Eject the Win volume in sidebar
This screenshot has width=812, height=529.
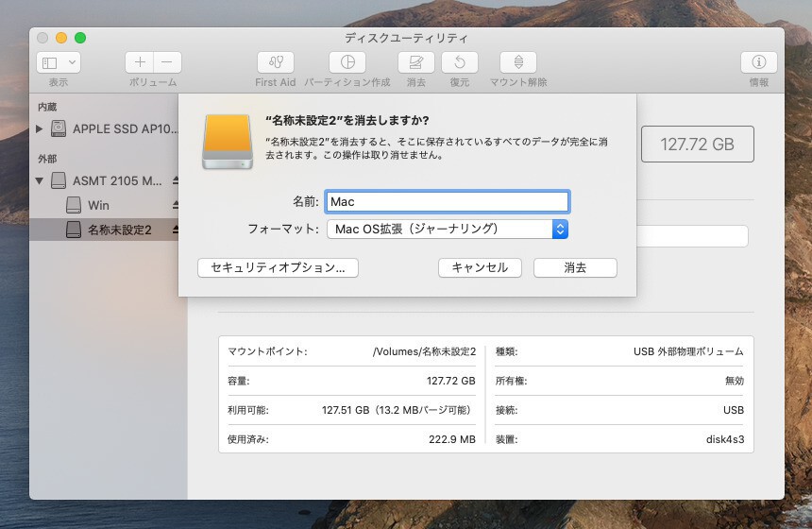tap(175, 205)
